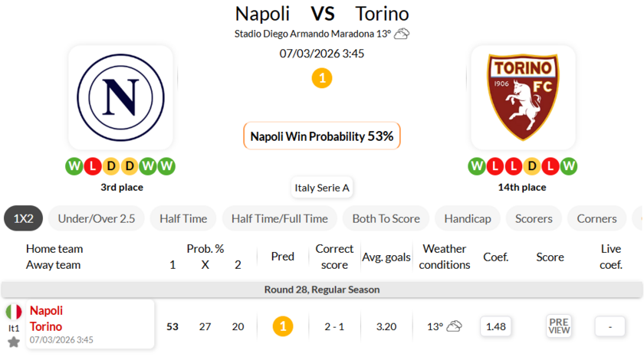Click Torino's last green W form badge
The width and height of the screenshot is (644, 357).
coord(569,166)
